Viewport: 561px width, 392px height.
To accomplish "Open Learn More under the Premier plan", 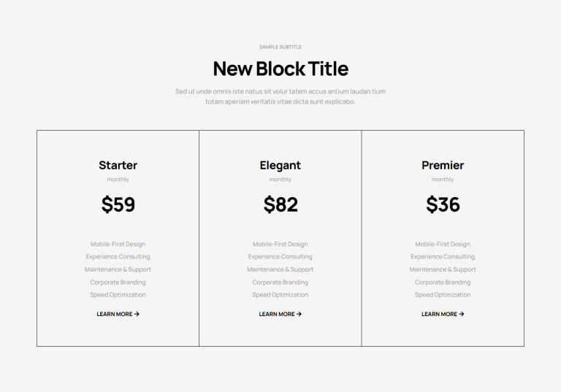I will click(439, 315).
